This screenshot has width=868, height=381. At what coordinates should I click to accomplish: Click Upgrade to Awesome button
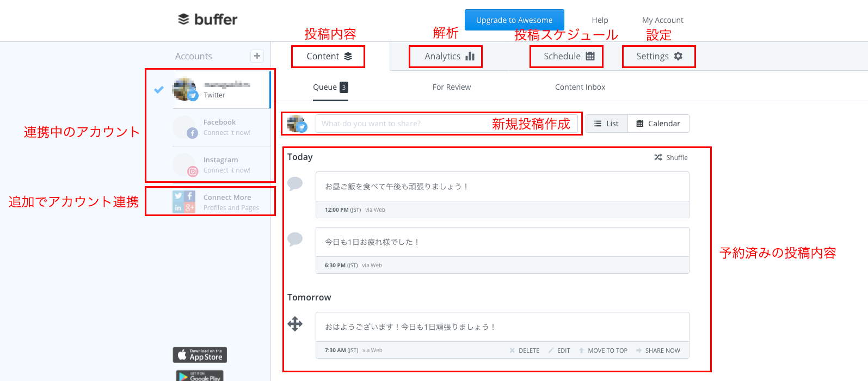point(514,20)
